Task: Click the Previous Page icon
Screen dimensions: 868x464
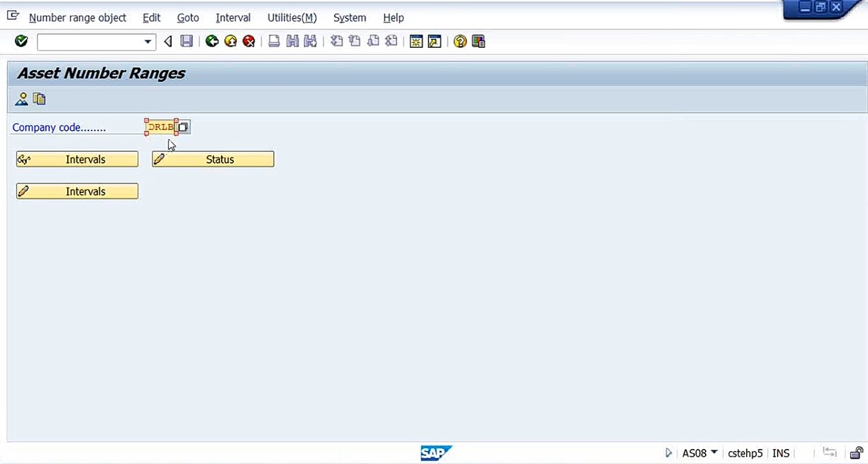Action: (355, 42)
